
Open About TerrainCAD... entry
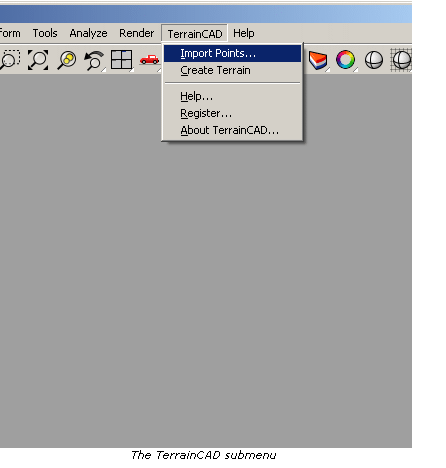pyautogui.click(x=232, y=130)
